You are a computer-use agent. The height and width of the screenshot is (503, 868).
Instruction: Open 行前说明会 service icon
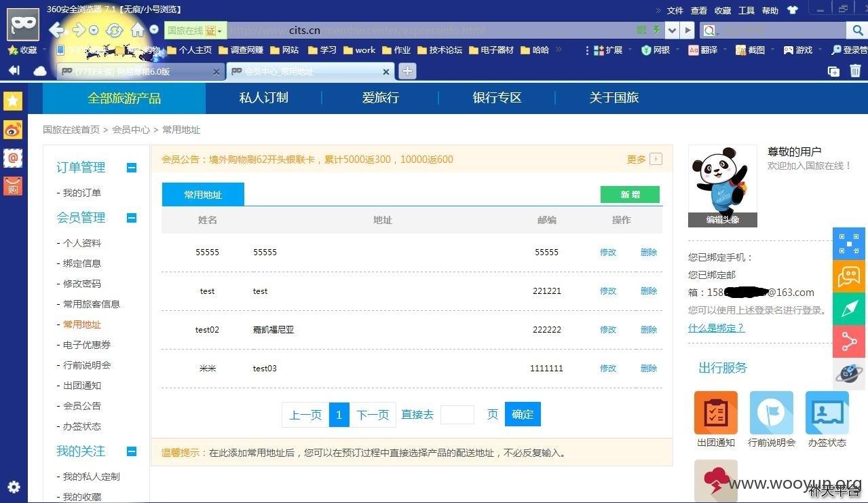coord(772,413)
